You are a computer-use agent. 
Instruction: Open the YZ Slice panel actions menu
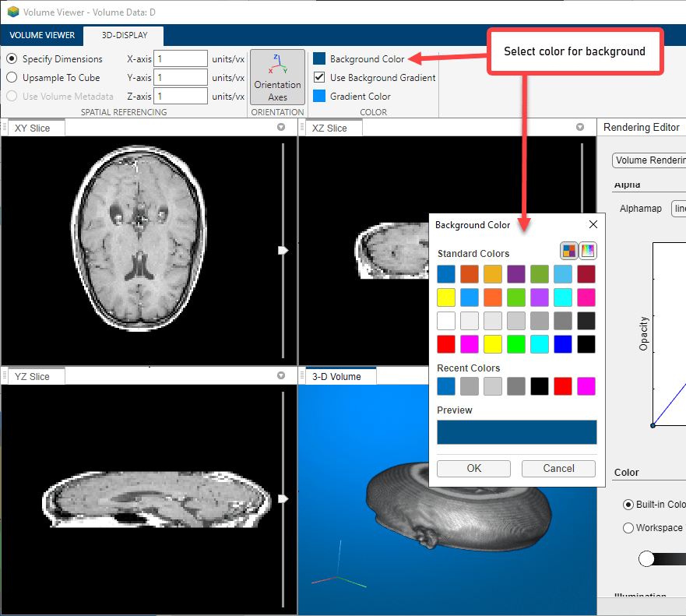(281, 376)
